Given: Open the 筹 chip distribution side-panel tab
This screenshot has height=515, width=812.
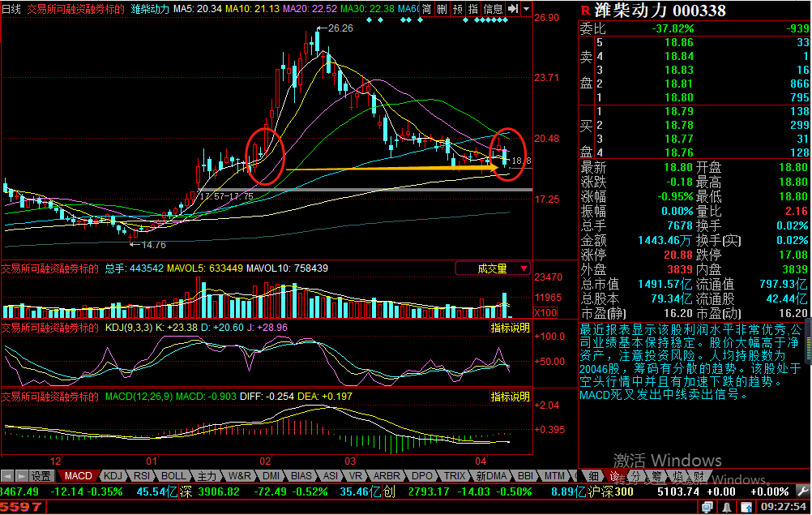Looking at the screenshot, I should click(x=656, y=475).
